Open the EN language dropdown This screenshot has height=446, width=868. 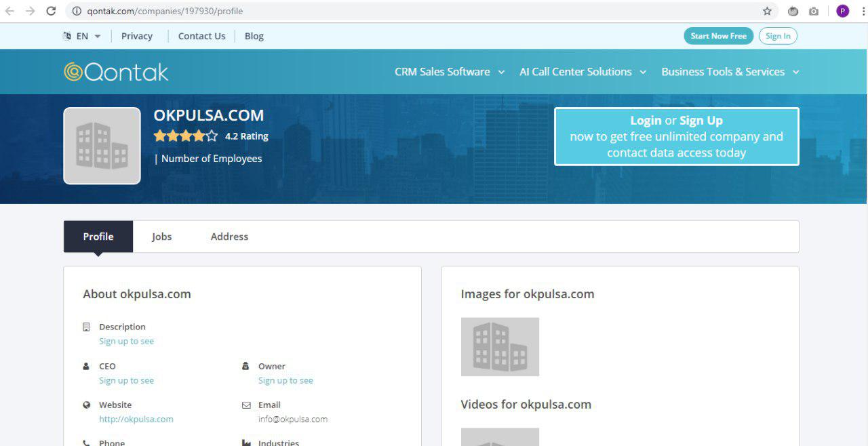point(88,36)
